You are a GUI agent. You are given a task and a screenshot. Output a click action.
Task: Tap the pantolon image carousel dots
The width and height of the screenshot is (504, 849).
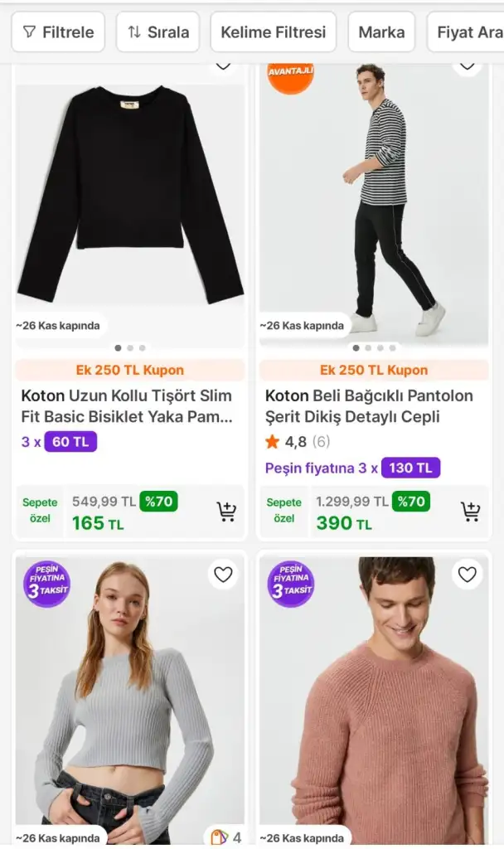374,348
